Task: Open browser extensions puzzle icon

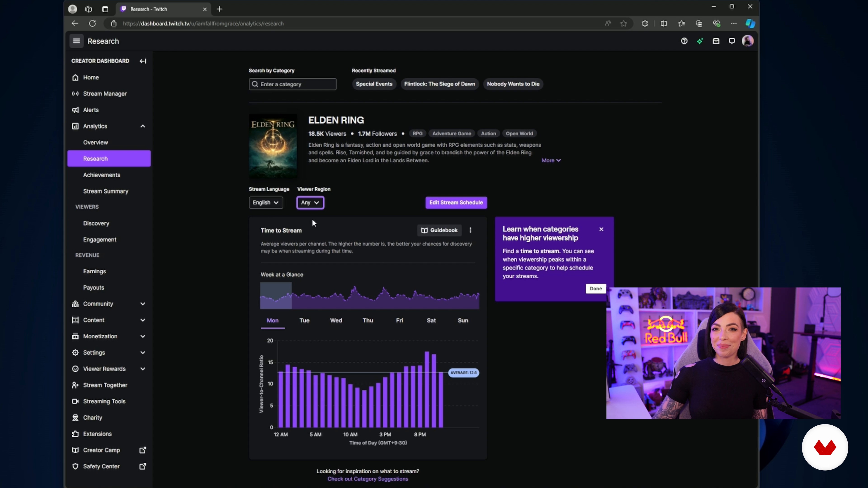Action: click(645, 23)
